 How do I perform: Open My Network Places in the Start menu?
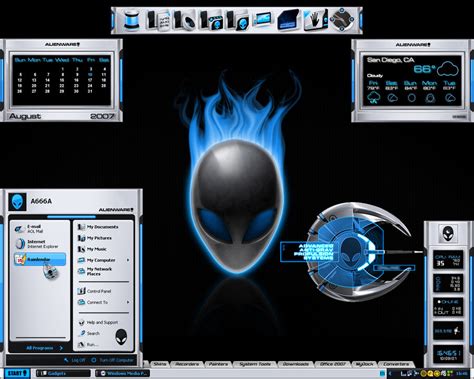point(95,271)
